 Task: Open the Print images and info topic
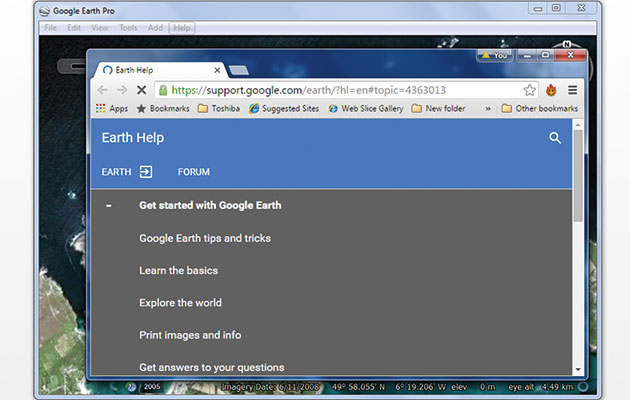[190, 335]
